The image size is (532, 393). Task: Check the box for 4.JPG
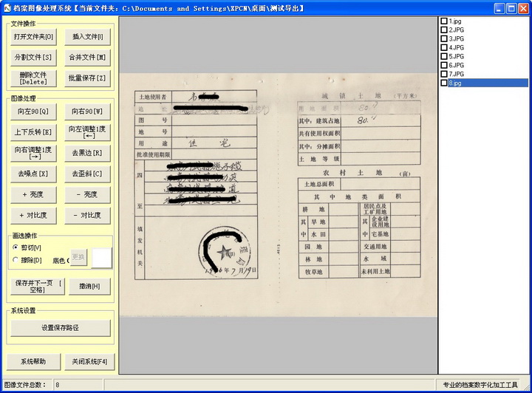[x=444, y=47]
